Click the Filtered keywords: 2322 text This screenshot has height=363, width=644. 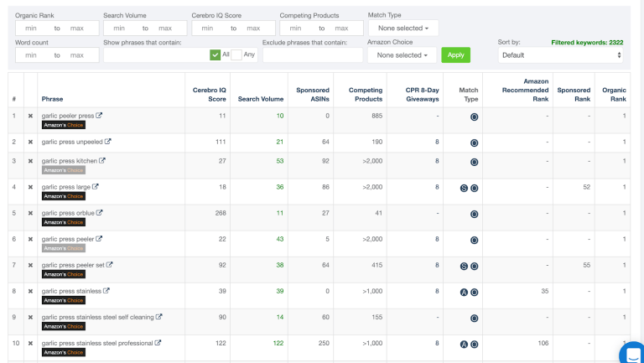[x=587, y=42]
